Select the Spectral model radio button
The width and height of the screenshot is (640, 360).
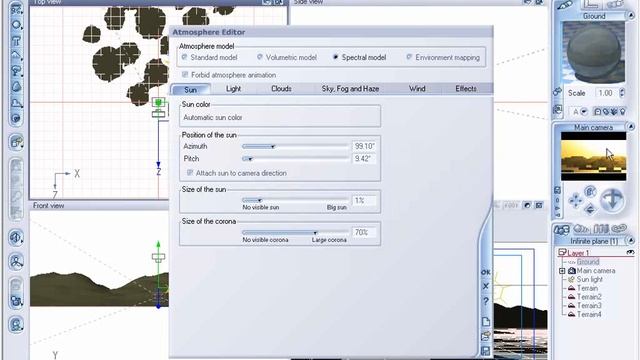click(x=336, y=58)
